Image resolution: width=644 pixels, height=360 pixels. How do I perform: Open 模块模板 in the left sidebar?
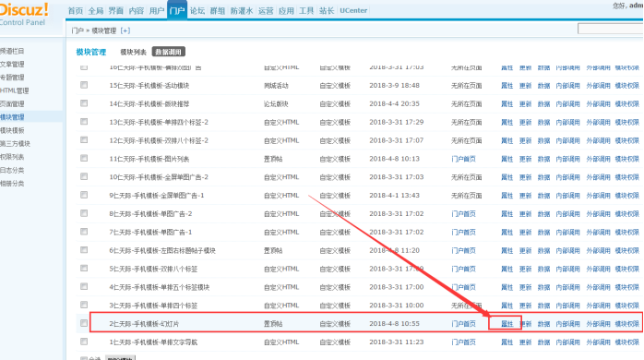click(12, 130)
